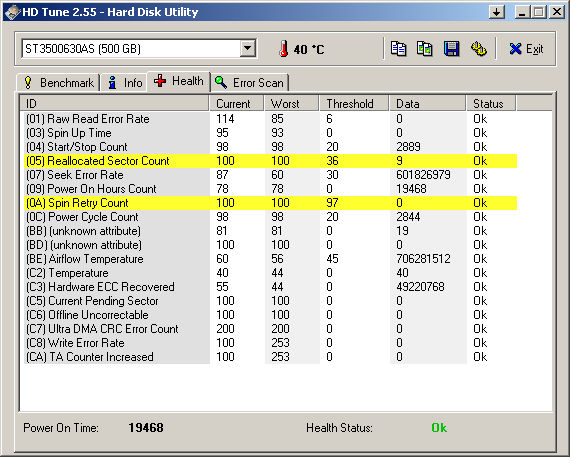This screenshot has width=570, height=457.
Task: Open options with the tools icon
Action: [x=478, y=49]
